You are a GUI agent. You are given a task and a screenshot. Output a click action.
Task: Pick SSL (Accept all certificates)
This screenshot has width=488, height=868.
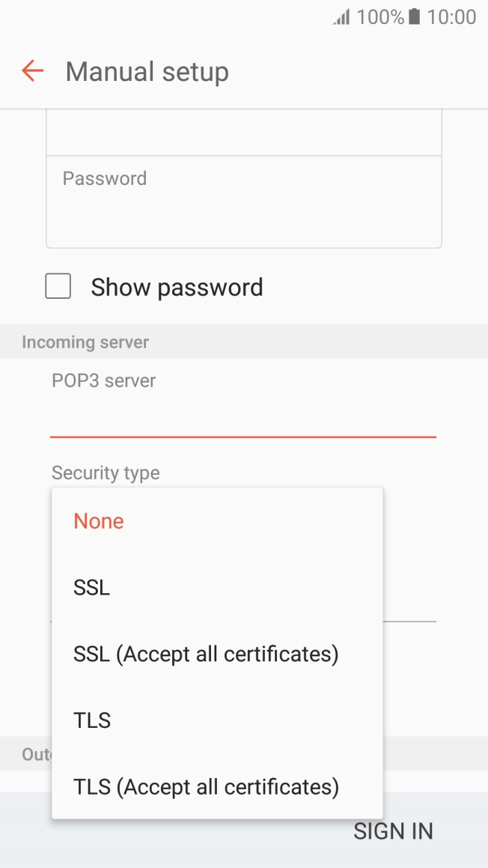click(206, 654)
